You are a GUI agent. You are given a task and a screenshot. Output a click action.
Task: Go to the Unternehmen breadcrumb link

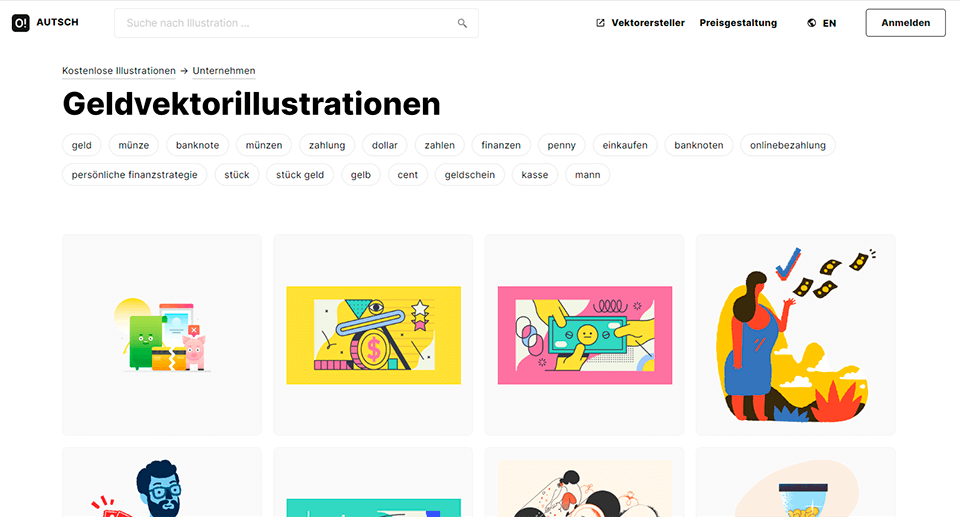coord(223,70)
